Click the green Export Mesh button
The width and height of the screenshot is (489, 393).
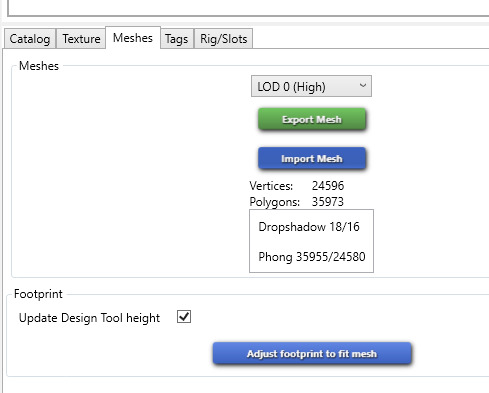[x=312, y=119]
